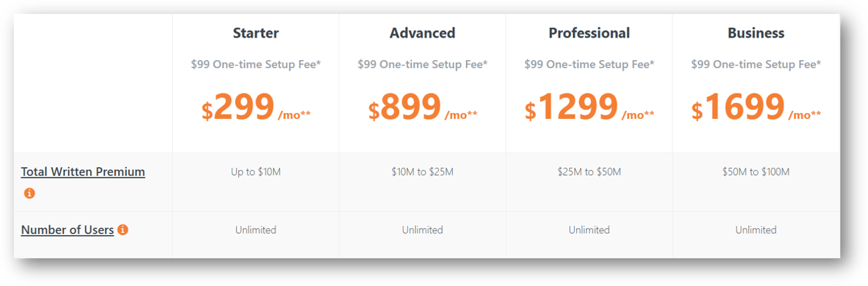Click the '$25M to $50M' premium cell

(589, 172)
